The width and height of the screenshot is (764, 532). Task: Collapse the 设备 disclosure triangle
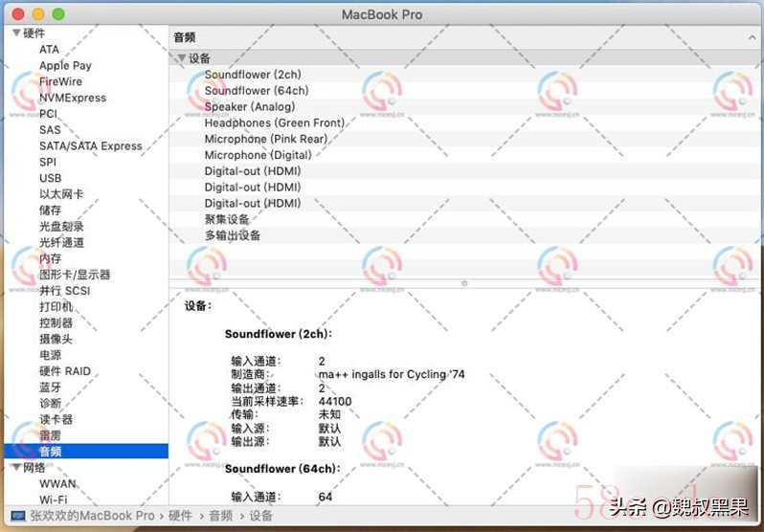pos(181,58)
